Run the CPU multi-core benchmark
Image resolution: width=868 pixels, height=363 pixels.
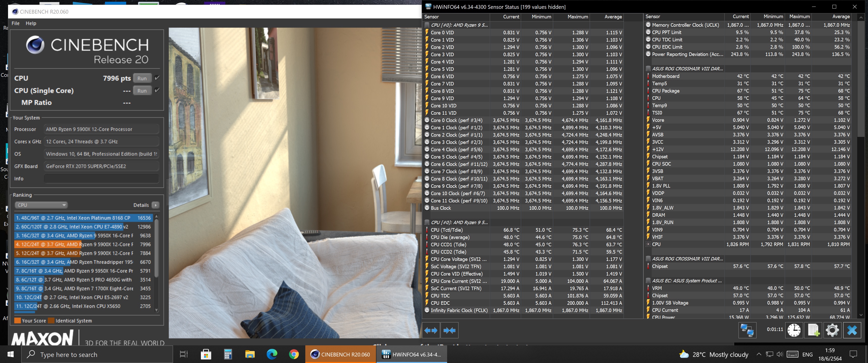(x=142, y=78)
